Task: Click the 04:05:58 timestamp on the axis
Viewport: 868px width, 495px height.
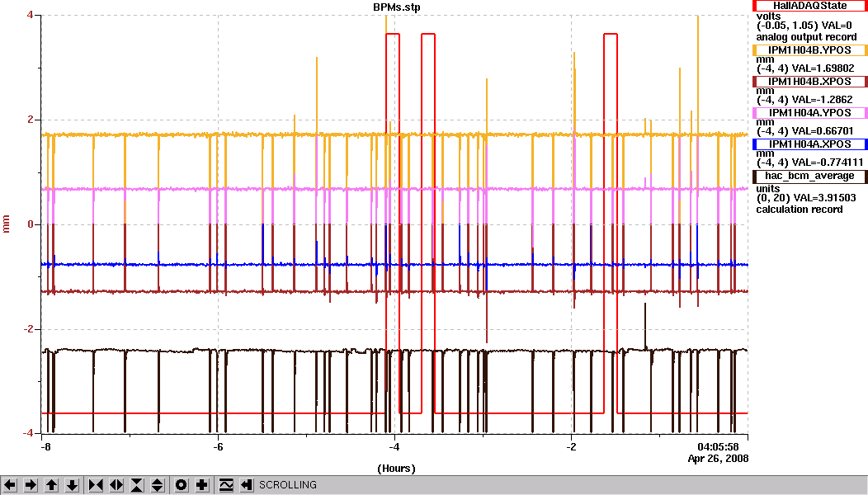Action: [x=718, y=447]
